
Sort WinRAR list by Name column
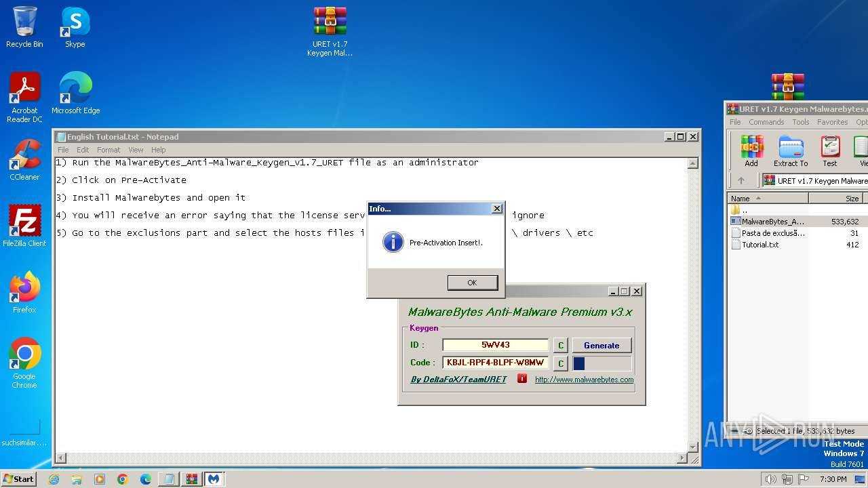(768, 199)
